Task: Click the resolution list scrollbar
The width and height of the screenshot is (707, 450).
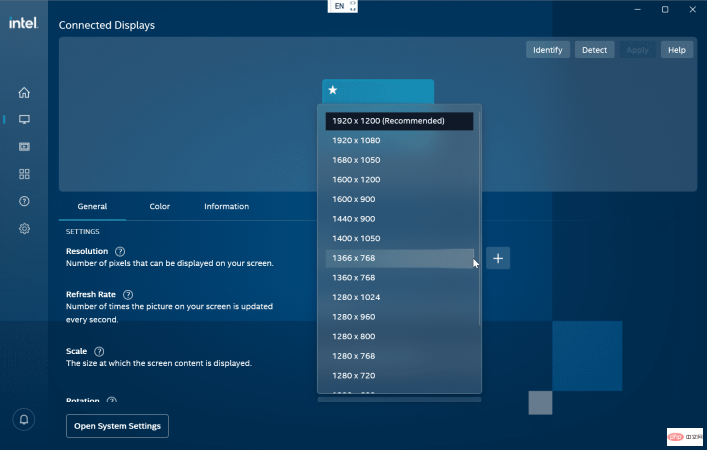Action: point(479,218)
